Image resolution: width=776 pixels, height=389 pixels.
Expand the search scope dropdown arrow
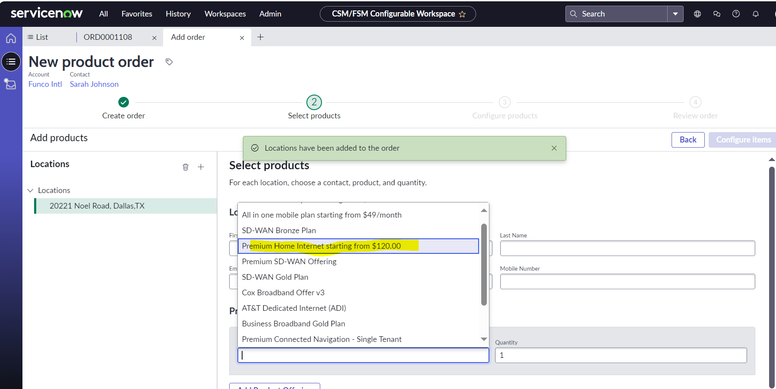(676, 14)
